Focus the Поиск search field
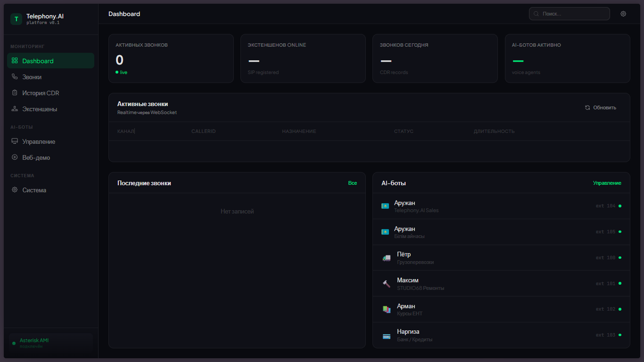This screenshot has width=644, height=362. 569,14
